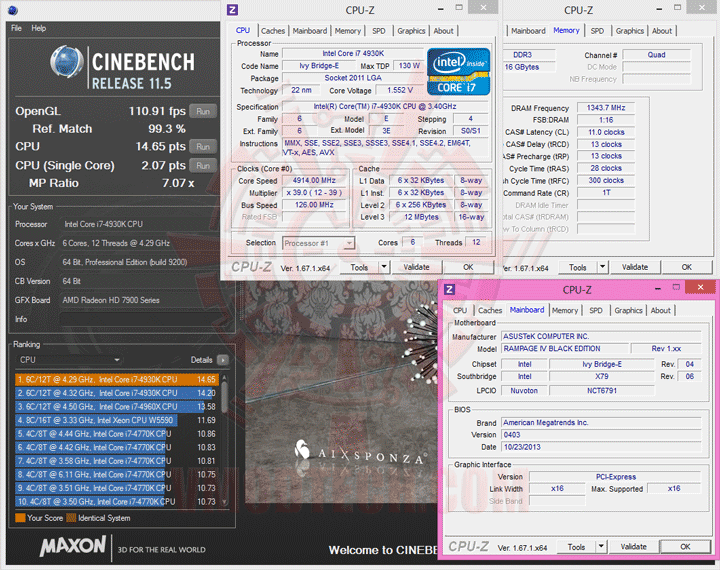Viewport: 720px width, 570px height.
Task: Click Tools button in CPU tab window
Action: tap(359, 267)
